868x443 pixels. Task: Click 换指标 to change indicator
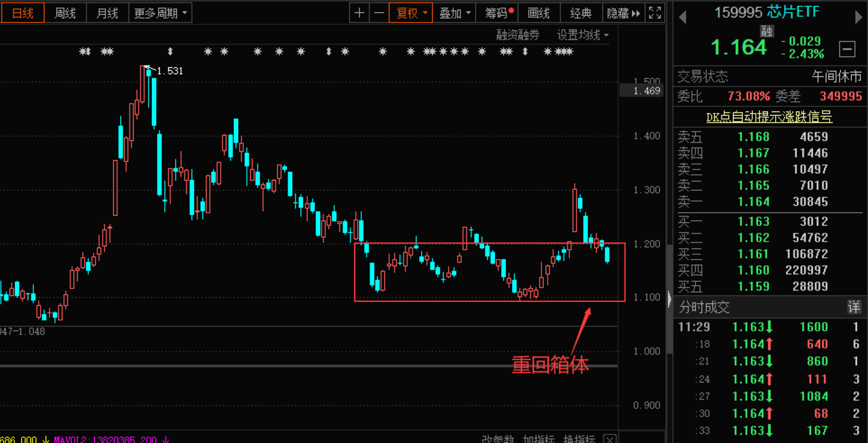[579, 439]
